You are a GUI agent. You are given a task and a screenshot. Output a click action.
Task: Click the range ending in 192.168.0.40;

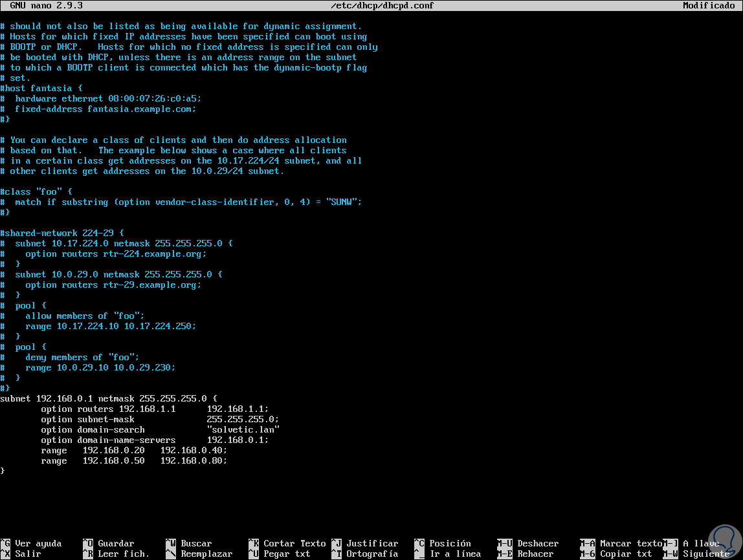(x=134, y=451)
